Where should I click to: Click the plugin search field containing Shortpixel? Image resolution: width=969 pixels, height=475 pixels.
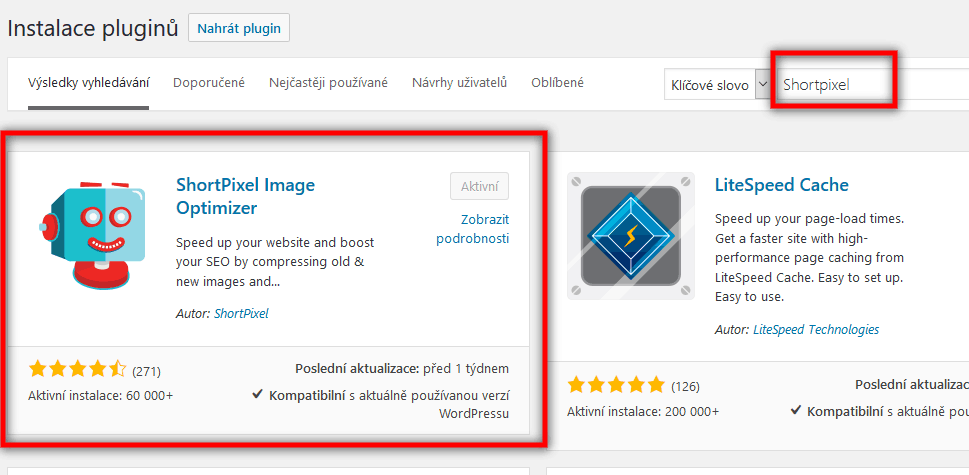871,85
